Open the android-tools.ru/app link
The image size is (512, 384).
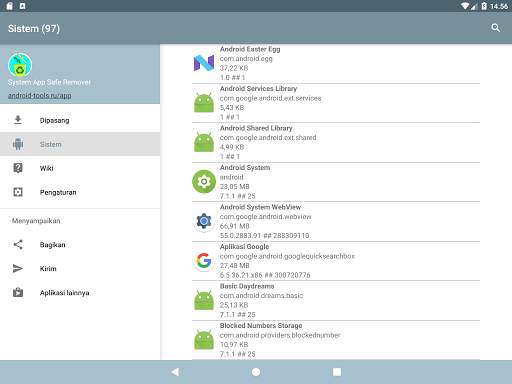pyautogui.click(x=39, y=95)
